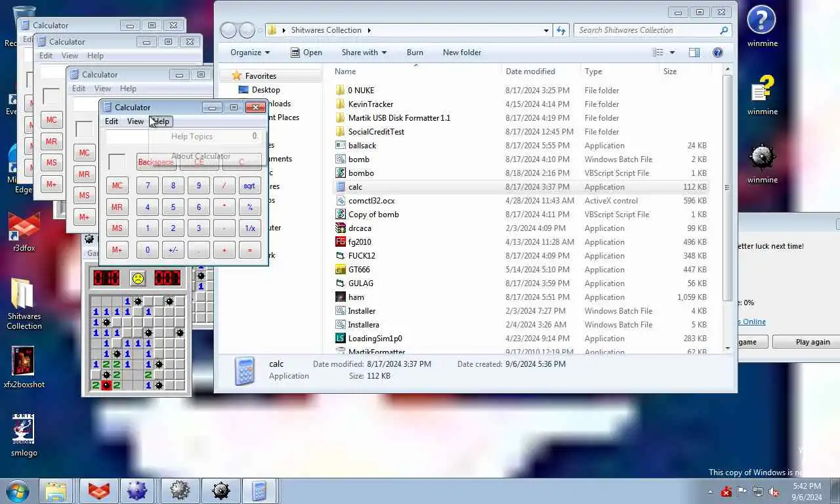The height and width of the screenshot is (504, 840).
Task: Sort by the Date modified column
Action: tap(541, 72)
